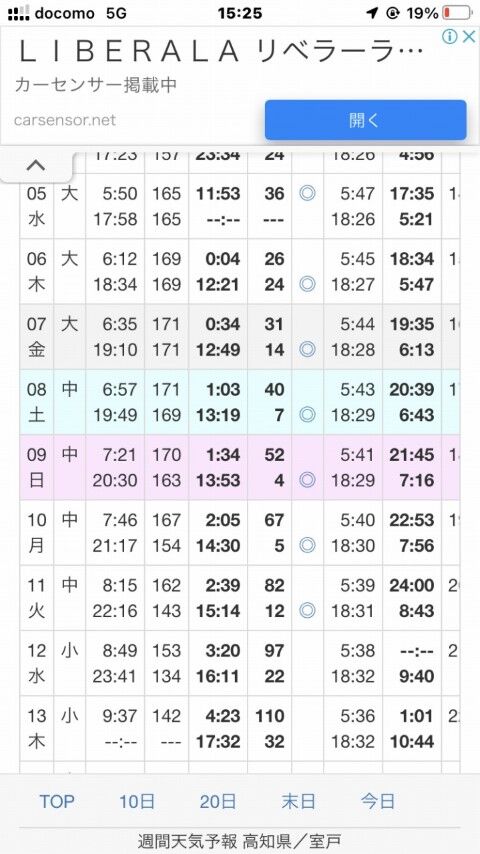Screen dimensions: 480x854
Task: Tap the double-circle icon on 06 木 row
Action: pos(307,284)
